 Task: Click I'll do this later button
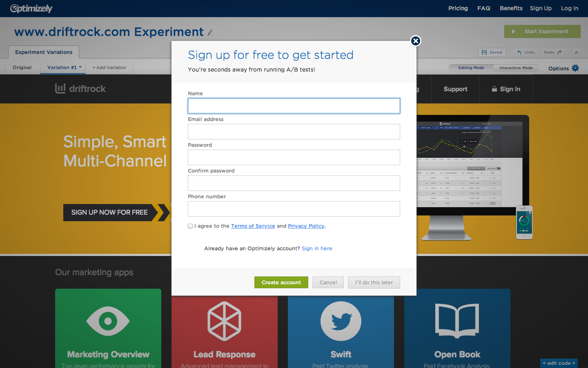click(374, 283)
